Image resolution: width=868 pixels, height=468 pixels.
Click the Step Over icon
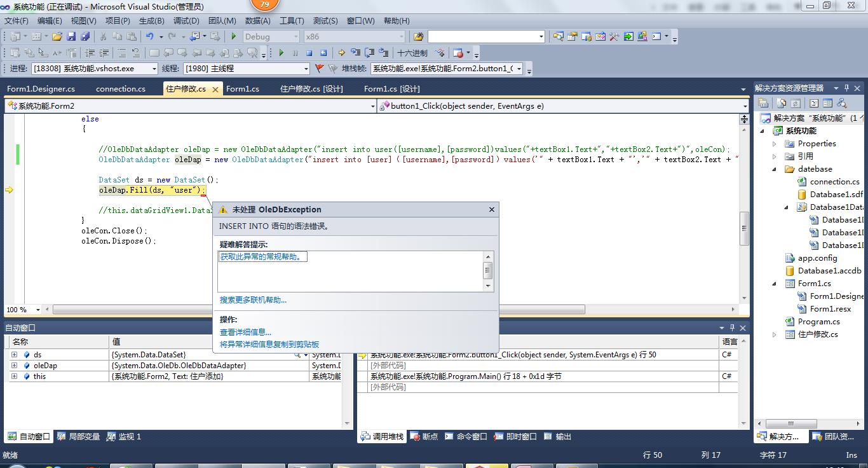[369, 53]
